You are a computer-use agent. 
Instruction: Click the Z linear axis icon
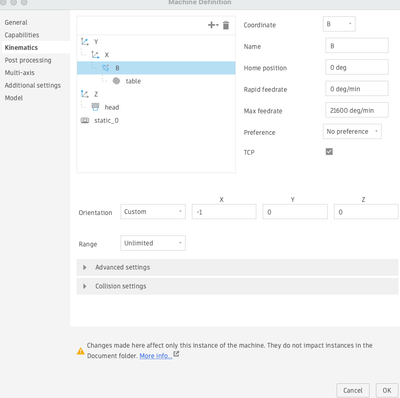tap(85, 94)
